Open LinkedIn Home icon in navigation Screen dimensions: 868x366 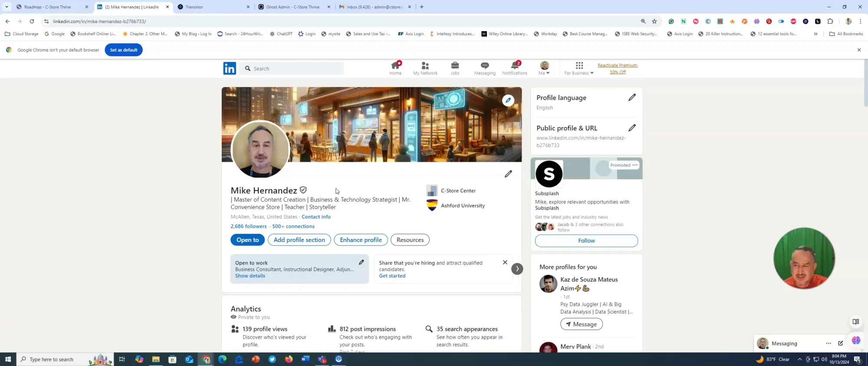tap(395, 68)
